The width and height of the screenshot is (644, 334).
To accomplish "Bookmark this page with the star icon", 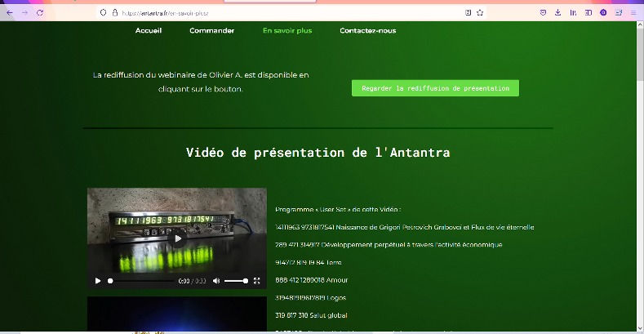I will pyautogui.click(x=480, y=13).
